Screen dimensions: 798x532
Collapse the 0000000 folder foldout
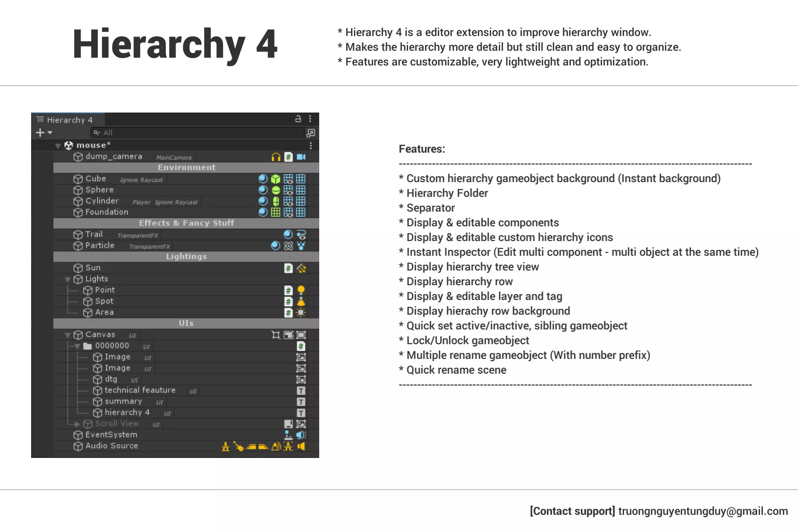point(77,346)
